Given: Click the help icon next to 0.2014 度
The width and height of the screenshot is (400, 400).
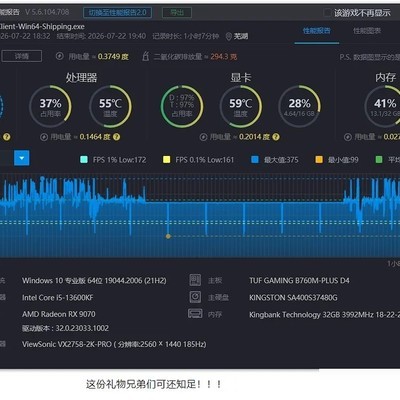Looking at the screenshot, I should click(x=276, y=137).
